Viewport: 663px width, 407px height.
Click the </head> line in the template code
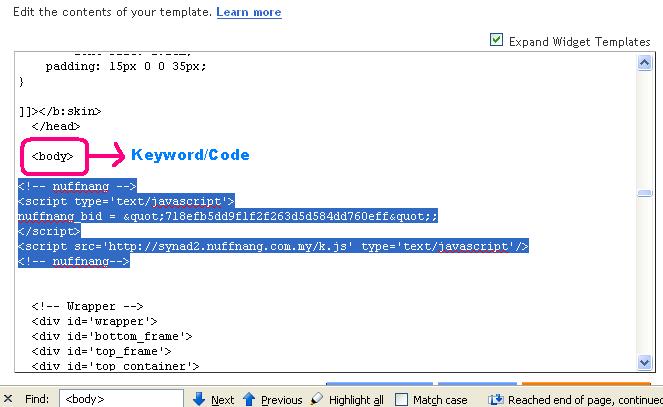pyautogui.click(x=56, y=126)
